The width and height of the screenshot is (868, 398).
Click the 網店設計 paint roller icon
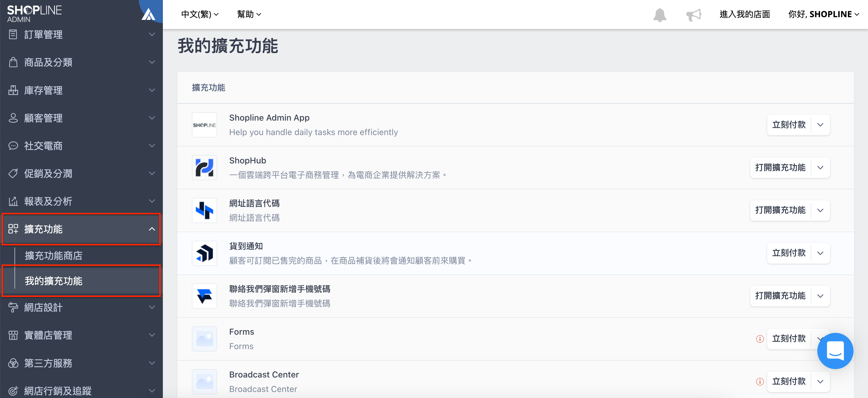pyautogui.click(x=13, y=307)
